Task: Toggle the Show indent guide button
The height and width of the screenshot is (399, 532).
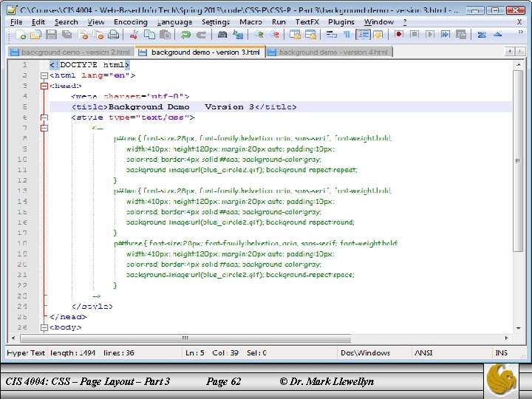Action: 364,35
